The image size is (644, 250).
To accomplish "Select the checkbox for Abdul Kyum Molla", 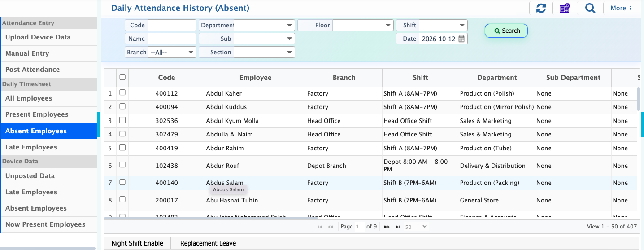I will click(122, 120).
